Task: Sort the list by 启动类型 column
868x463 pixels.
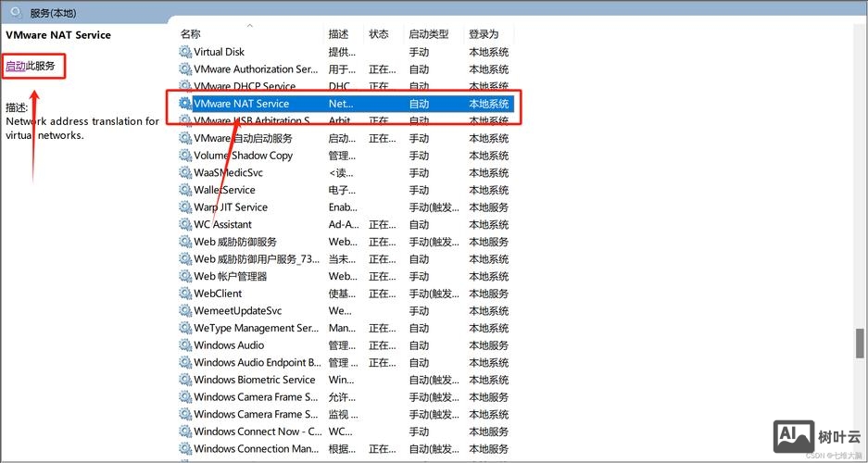Action: 427,34
